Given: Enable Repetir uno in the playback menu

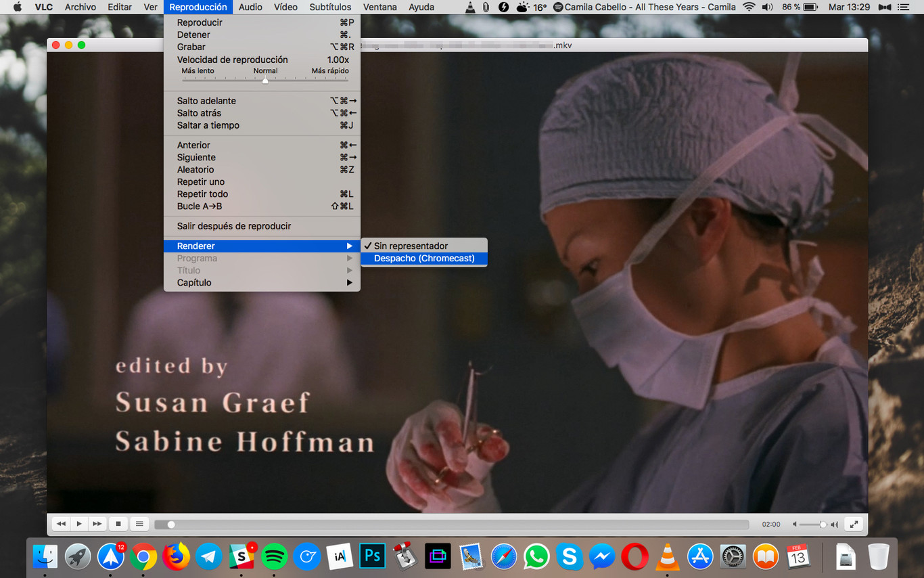Looking at the screenshot, I should (201, 182).
